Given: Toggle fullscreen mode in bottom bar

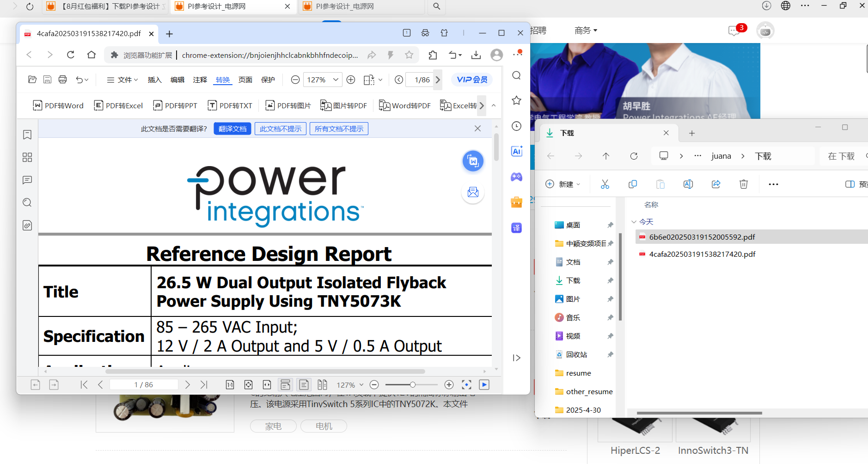Looking at the screenshot, I should click(467, 384).
